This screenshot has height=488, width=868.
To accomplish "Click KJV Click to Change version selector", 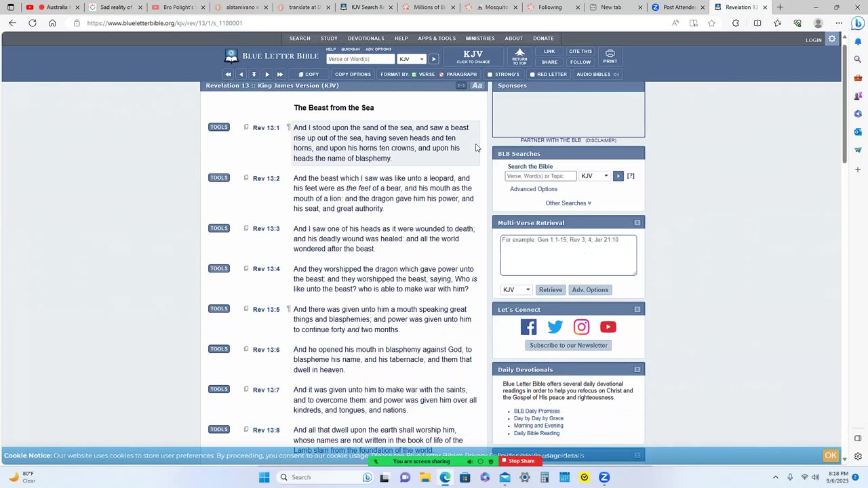I will [x=473, y=56].
